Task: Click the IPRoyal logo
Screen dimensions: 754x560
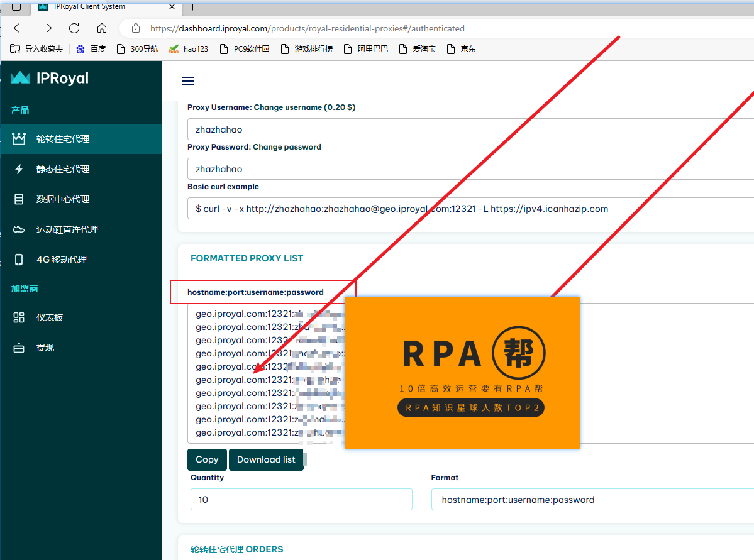Action: point(50,78)
